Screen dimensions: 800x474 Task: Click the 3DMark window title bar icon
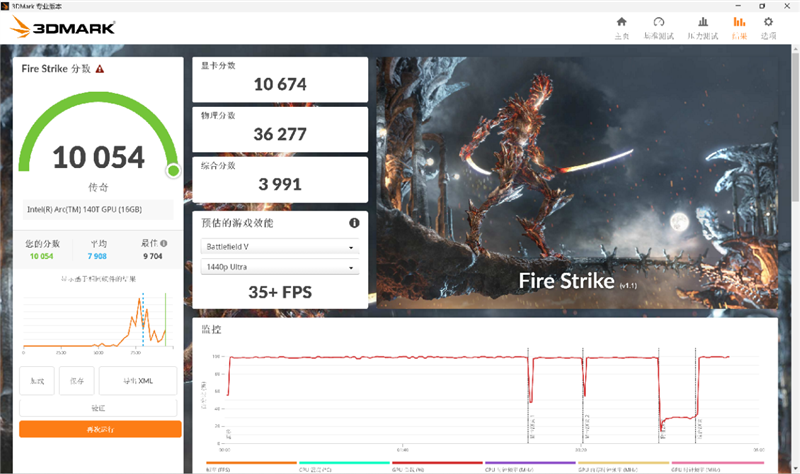pyautogui.click(x=5, y=6)
